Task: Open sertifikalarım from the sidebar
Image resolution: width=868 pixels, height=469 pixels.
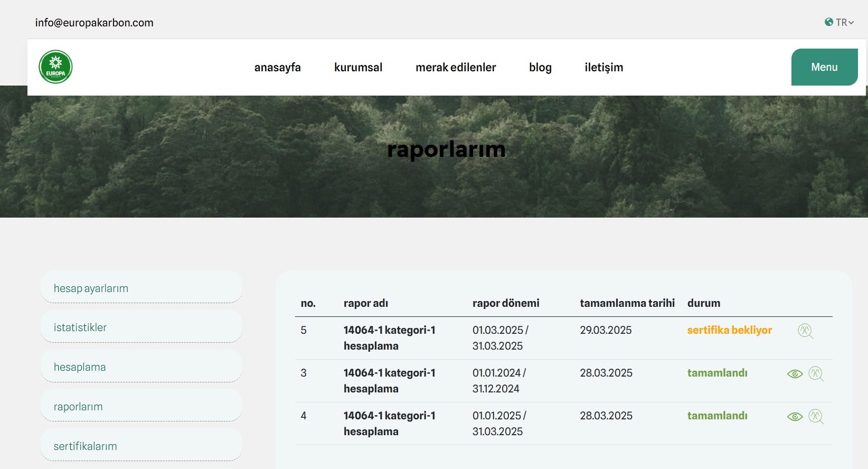Action: (85, 446)
